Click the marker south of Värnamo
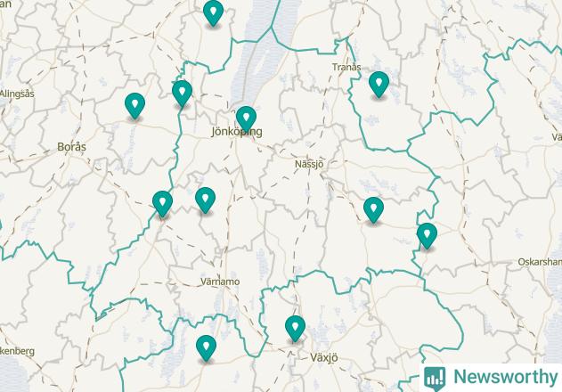The width and height of the screenshot is (562, 392). click(206, 348)
